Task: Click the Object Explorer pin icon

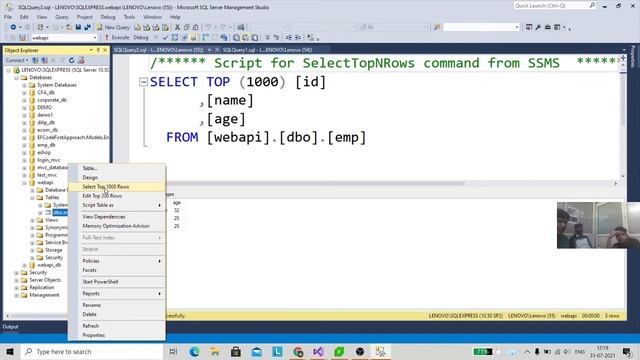Action: [x=98, y=50]
